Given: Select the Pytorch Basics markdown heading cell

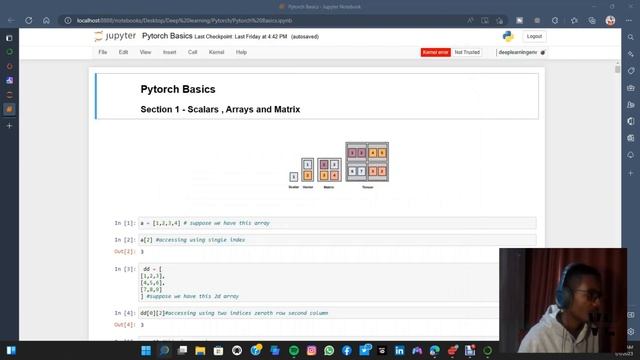Looking at the screenshot, I should click(x=317, y=96).
